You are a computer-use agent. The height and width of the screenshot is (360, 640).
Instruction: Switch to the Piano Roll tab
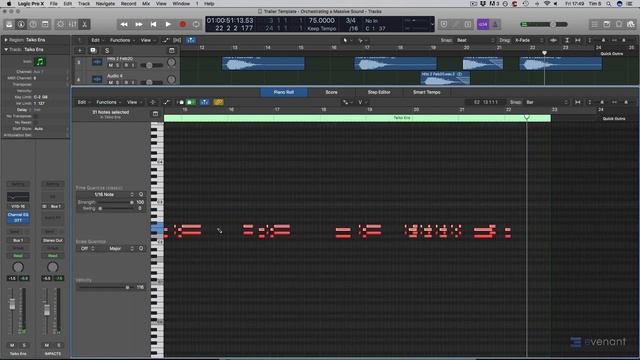click(284, 92)
